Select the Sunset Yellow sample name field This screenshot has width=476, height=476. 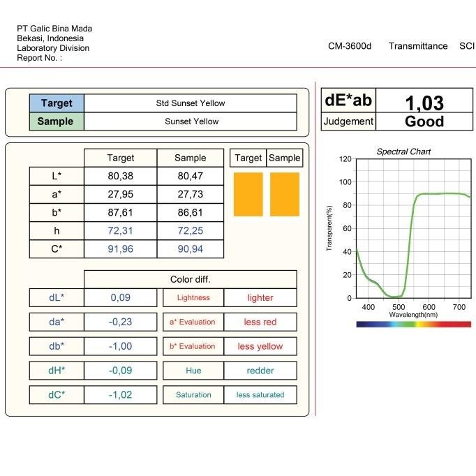(190, 121)
